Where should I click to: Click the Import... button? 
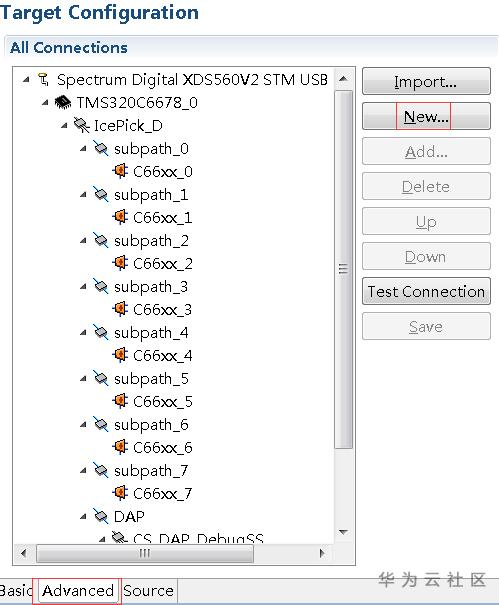[x=426, y=81]
